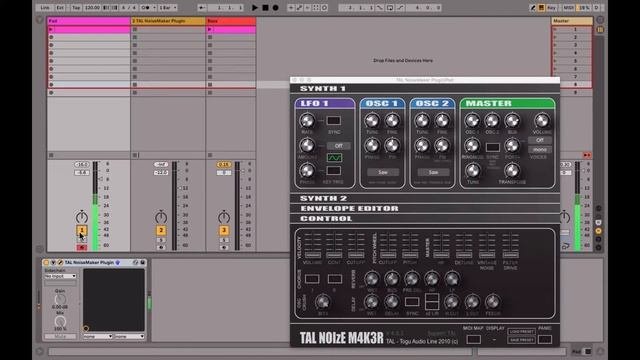The width and height of the screenshot is (640, 360).
Task: Click track 3 pan knob
Action: [224, 217]
